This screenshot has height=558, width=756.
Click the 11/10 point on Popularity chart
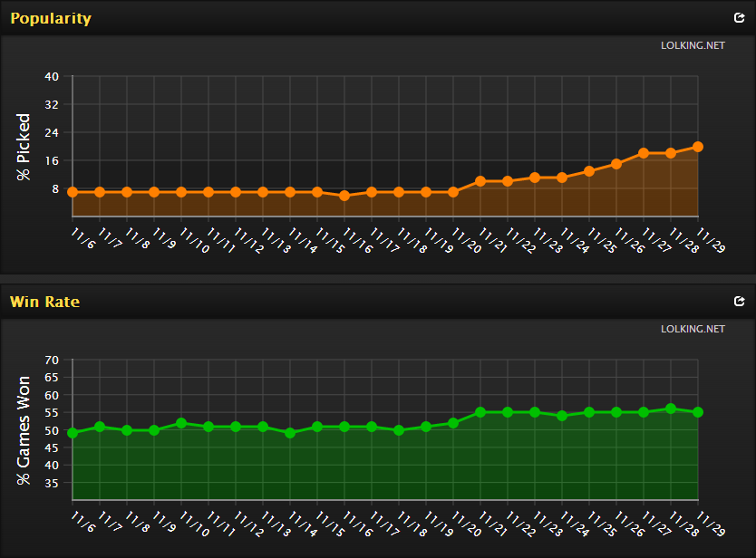(181, 192)
